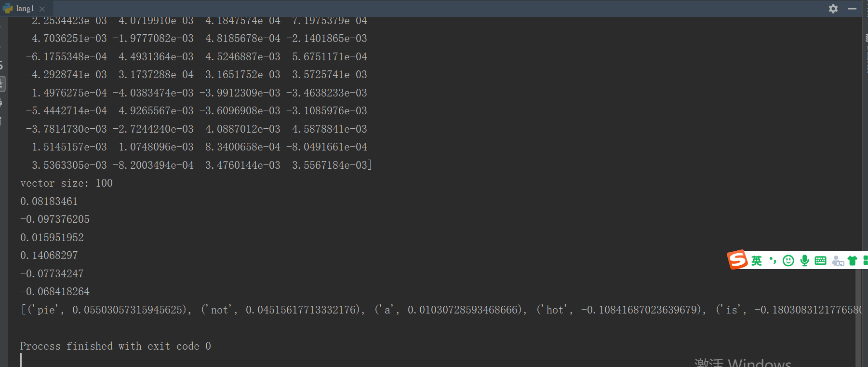Click array value 3.5567184e-03]

[x=332, y=165]
